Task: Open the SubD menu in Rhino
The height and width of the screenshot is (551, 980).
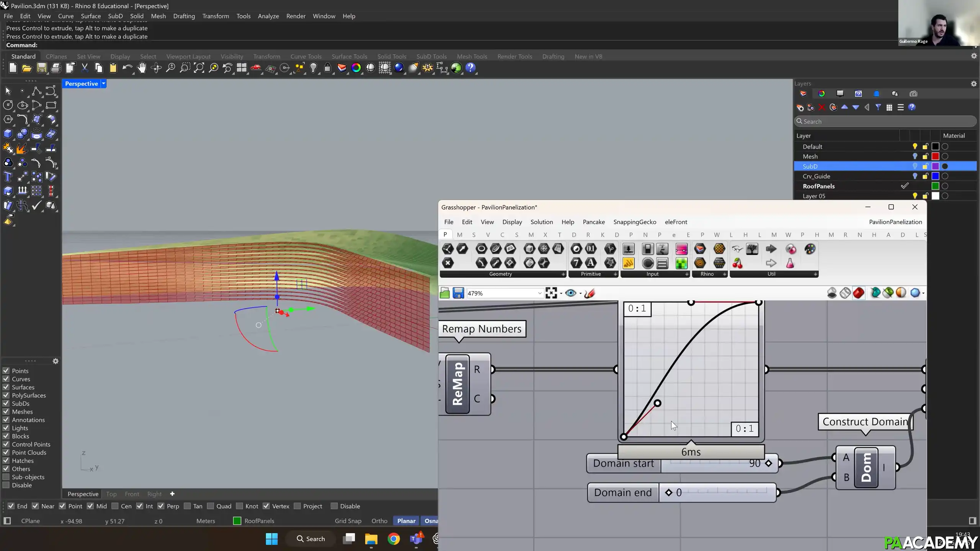Action: [x=115, y=16]
